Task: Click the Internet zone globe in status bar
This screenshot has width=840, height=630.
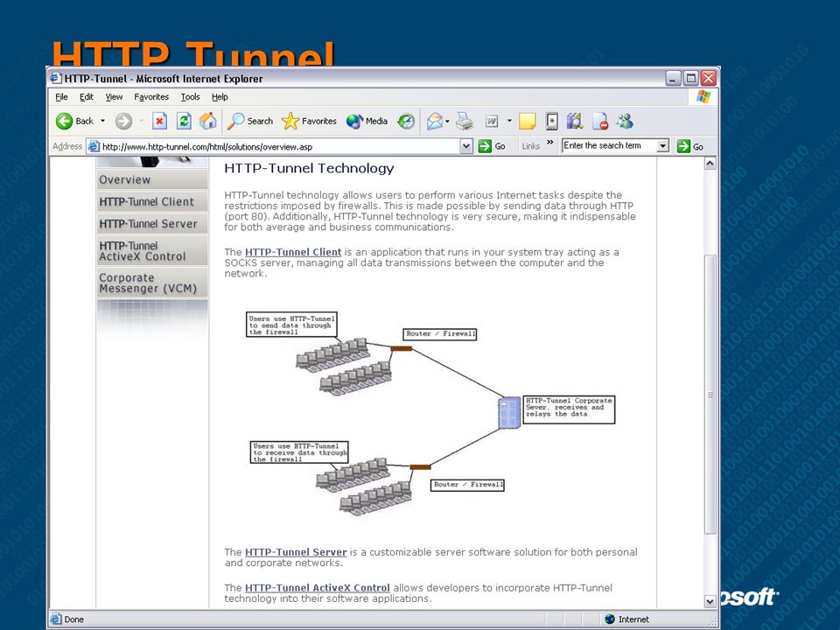Action: 610,619
